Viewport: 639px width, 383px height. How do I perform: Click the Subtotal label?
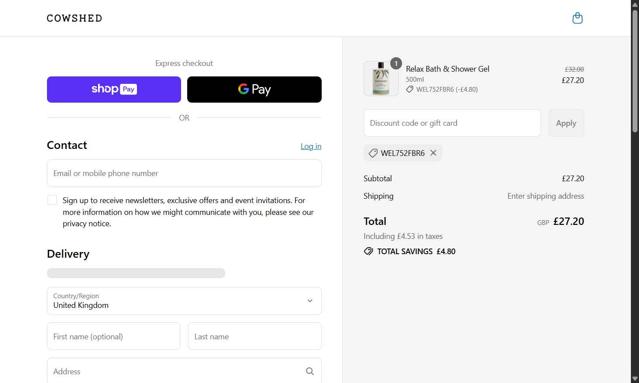point(378,178)
